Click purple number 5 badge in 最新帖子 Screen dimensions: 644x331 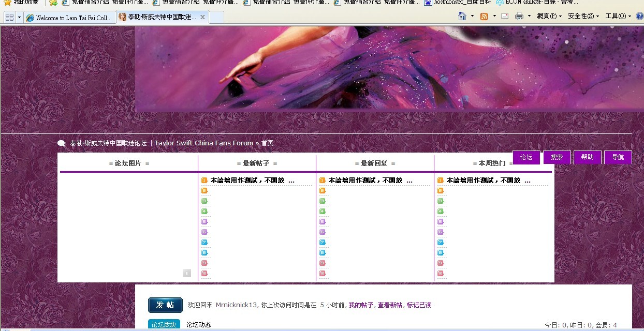tap(204, 222)
